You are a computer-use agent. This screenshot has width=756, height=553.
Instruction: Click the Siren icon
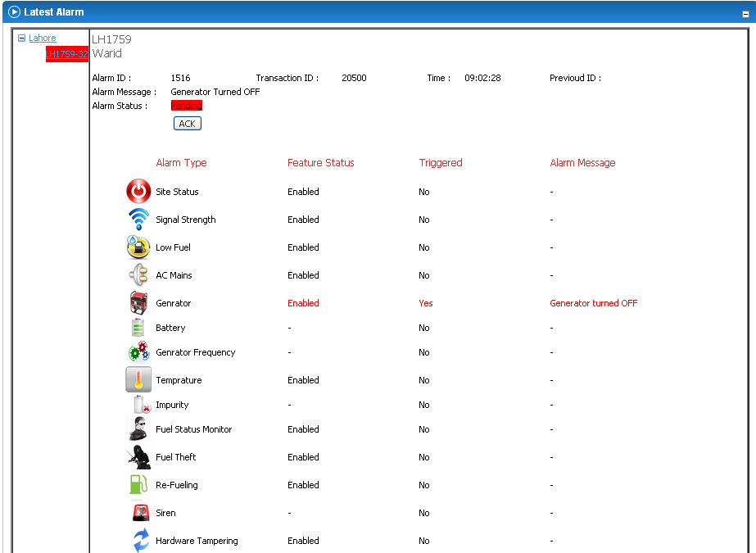point(140,513)
